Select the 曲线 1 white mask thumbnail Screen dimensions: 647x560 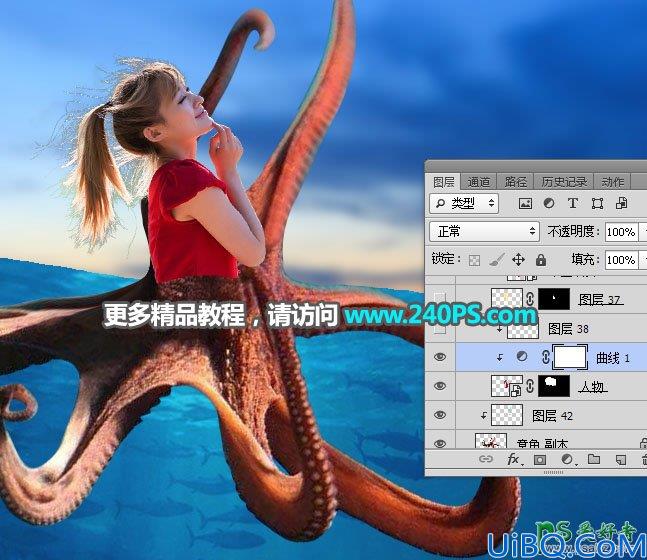point(570,357)
